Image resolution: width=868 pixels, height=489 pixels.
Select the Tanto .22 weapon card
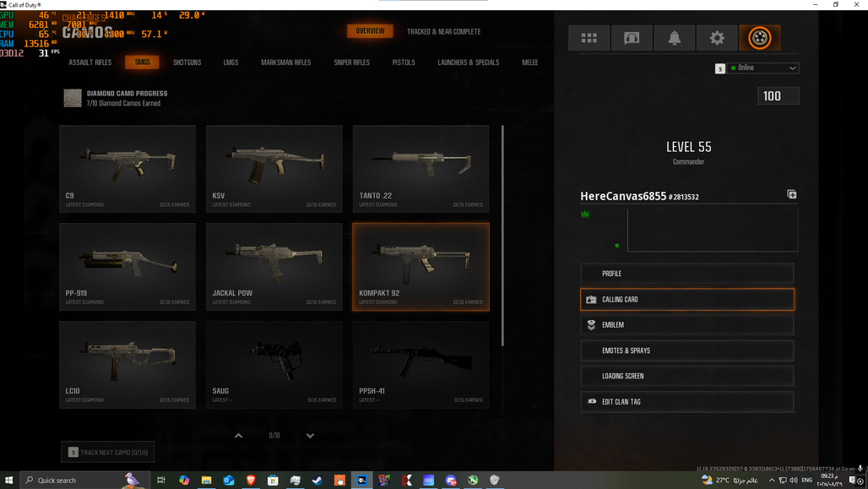click(x=420, y=169)
